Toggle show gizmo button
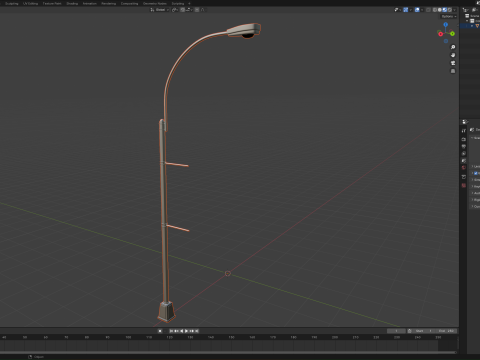This screenshot has height=360, width=480. 406,10
